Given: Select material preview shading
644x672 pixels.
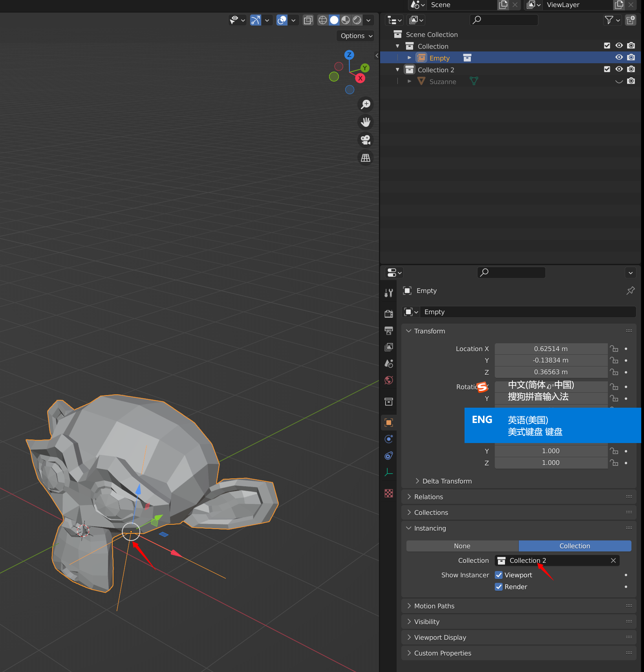Looking at the screenshot, I should pyautogui.click(x=346, y=20).
